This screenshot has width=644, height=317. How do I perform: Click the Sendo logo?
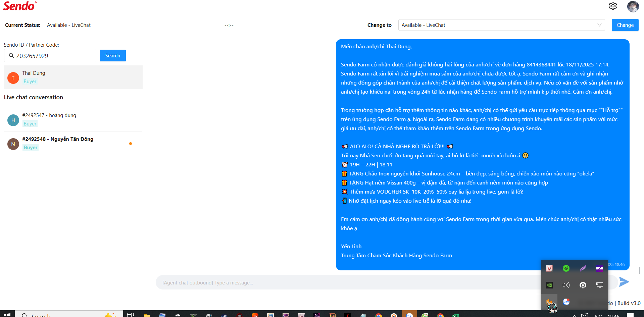[20, 6]
